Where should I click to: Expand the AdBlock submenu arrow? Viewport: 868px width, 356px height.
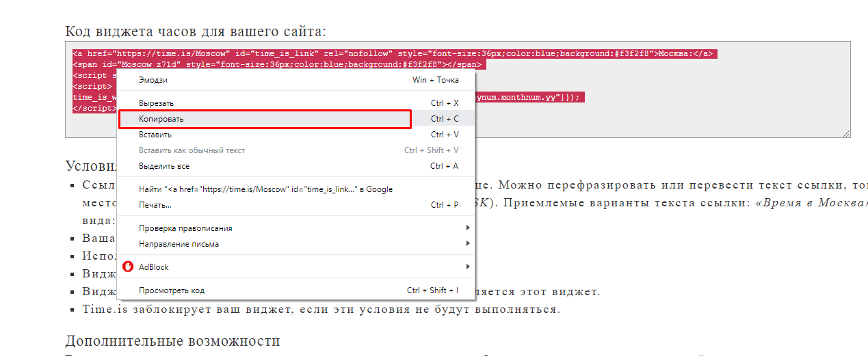point(468,266)
